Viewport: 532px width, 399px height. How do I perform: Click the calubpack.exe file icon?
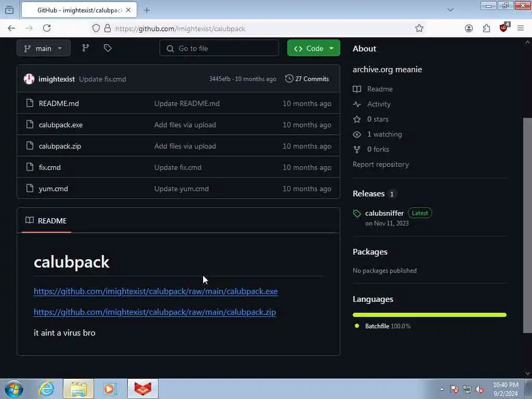click(30, 125)
